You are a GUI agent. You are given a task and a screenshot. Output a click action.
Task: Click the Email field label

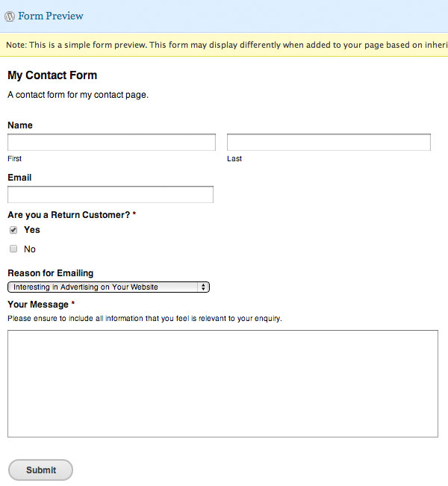click(19, 178)
